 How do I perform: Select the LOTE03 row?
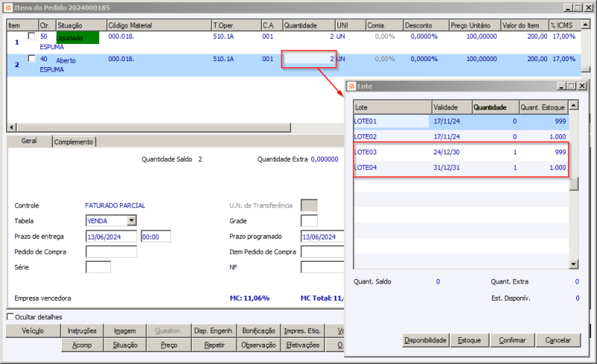(461, 152)
